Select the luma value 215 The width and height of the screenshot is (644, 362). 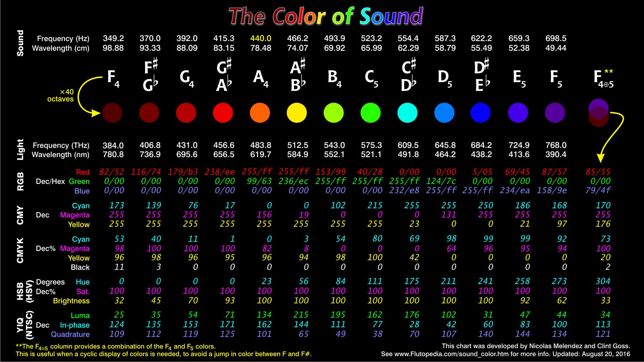pyautogui.click(x=301, y=315)
